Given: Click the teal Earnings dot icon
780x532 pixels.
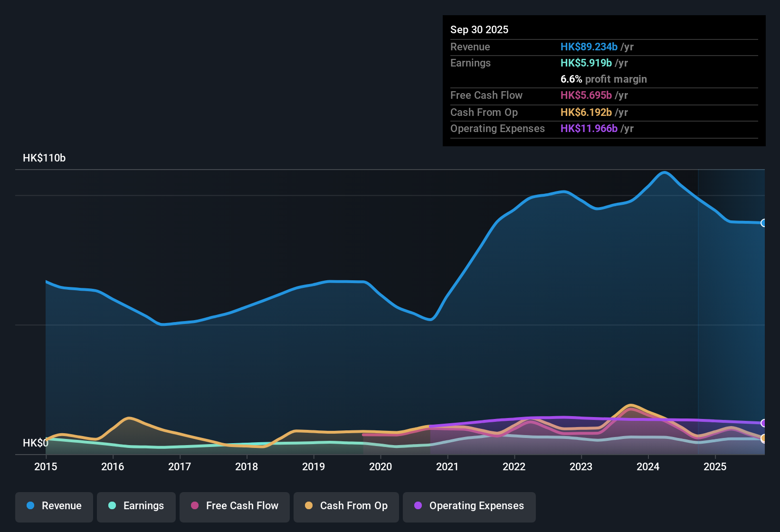Looking at the screenshot, I should point(112,506).
